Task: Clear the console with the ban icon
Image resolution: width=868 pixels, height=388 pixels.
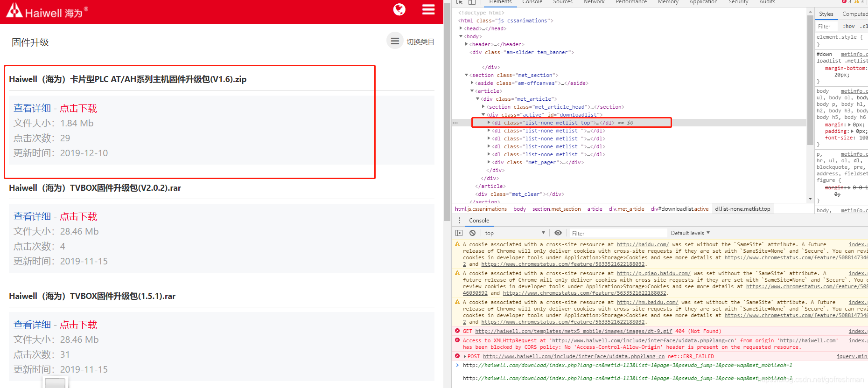Action: 472,233
